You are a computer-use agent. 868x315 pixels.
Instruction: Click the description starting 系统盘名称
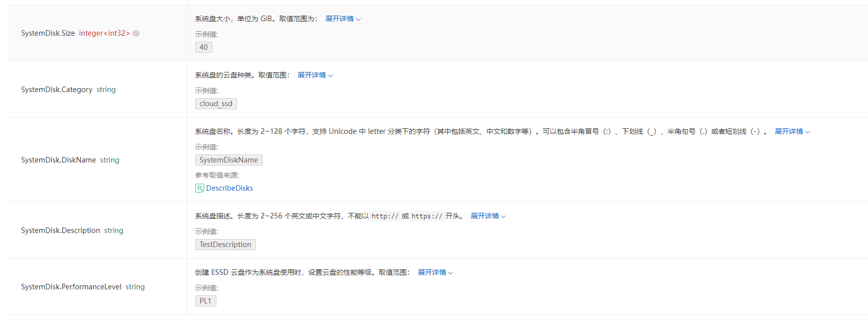point(482,131)
